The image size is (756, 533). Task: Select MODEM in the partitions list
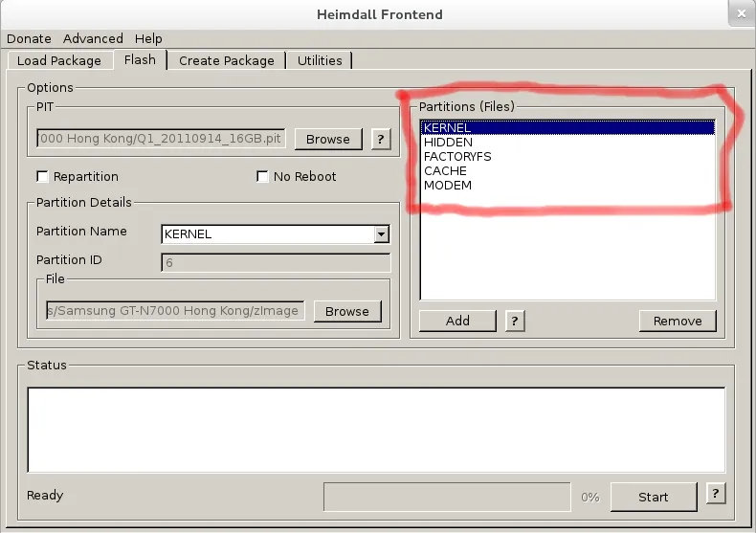(448, 186)
